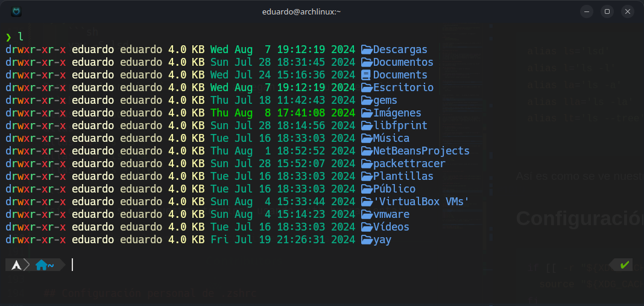644x306 pixels.
Task: Select the Documentos directory name
Action: coord(403,62)
